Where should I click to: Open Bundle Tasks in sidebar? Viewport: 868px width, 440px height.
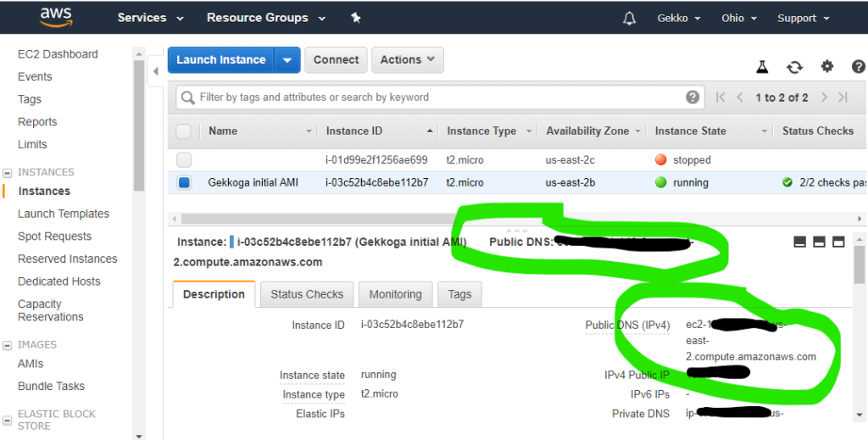point(52,387)
